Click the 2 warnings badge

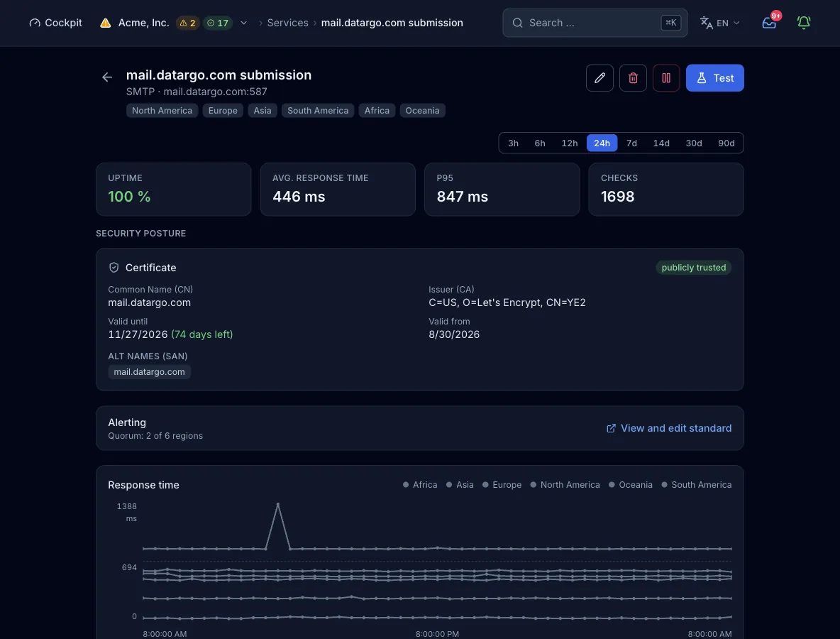(187, 23)
